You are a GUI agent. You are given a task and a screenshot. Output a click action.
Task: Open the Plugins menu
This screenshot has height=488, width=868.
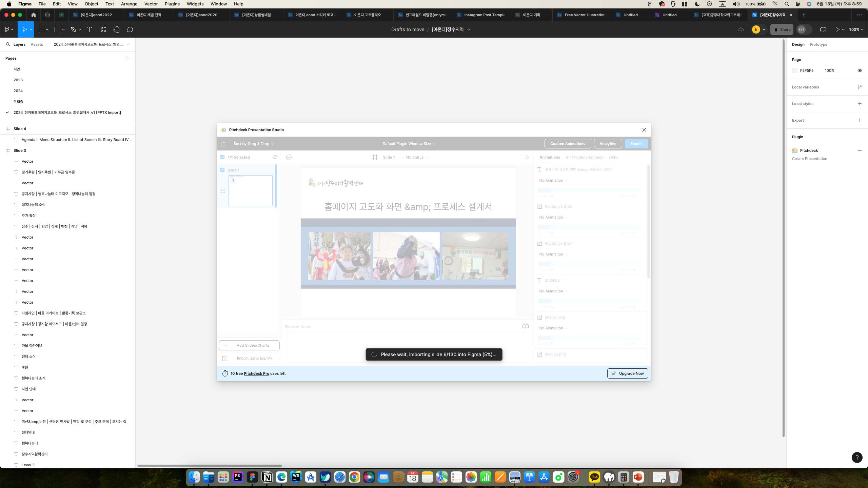tap(172, 4)
